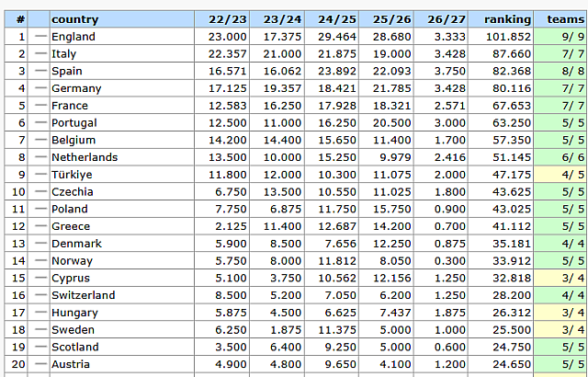Open the Italy country row link

[63, 54]
